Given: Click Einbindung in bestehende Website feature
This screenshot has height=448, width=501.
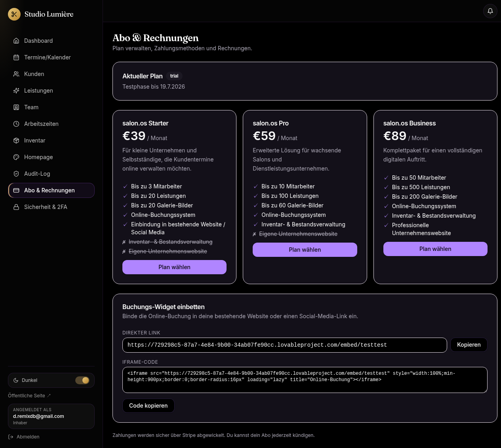Looking at the screenshot, I should click(178, 228).
